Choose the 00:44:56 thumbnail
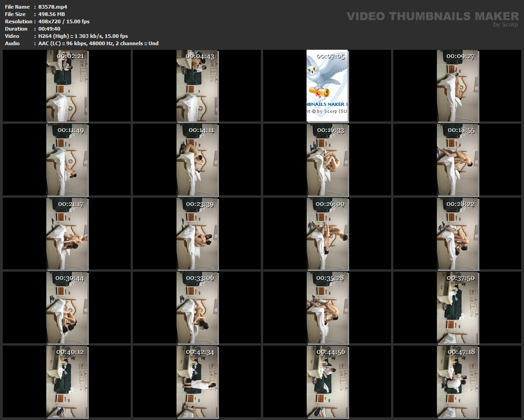Screen dimensions: 524x420 tap(327, 382)
